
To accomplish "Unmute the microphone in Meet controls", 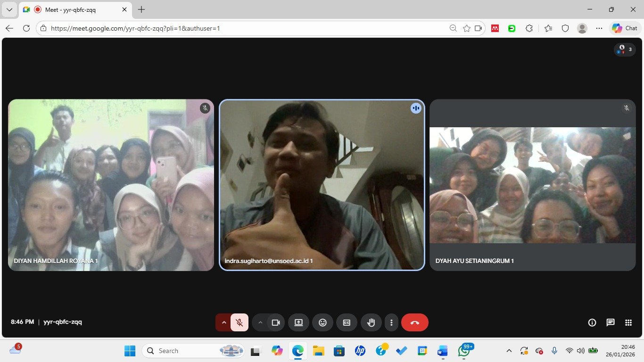I will pyautogui.click(x=239, y=322).
